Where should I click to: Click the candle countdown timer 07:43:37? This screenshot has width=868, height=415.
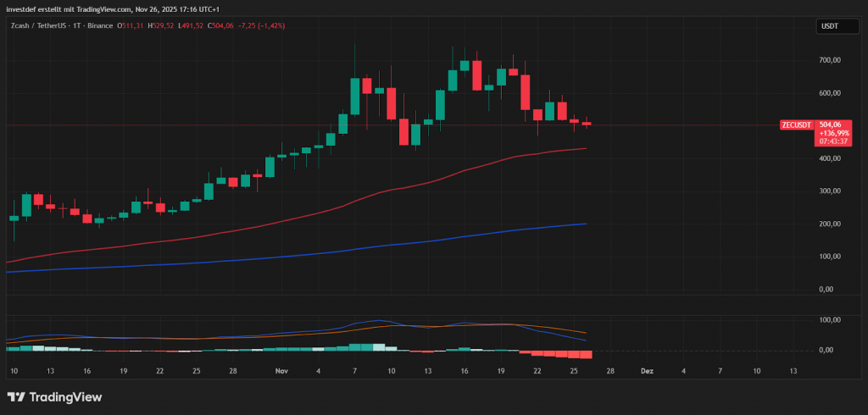[x=830, y=141]
